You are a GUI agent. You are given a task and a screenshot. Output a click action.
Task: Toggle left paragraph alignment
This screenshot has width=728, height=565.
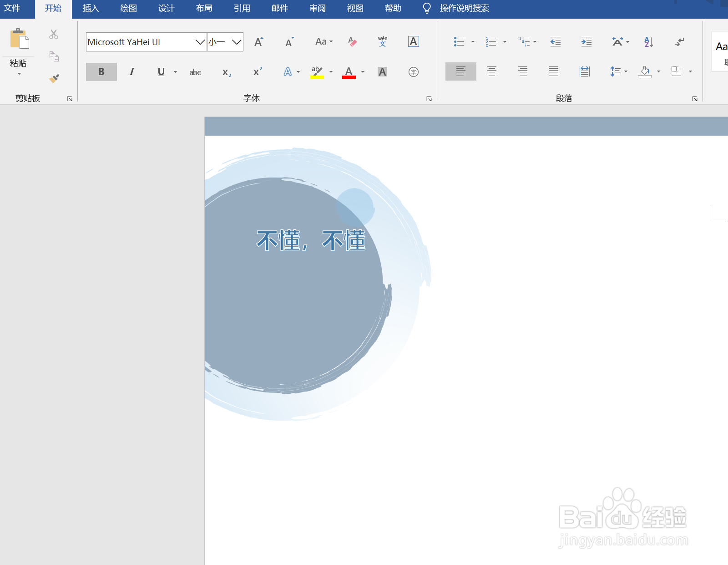(x=460, y=71)
